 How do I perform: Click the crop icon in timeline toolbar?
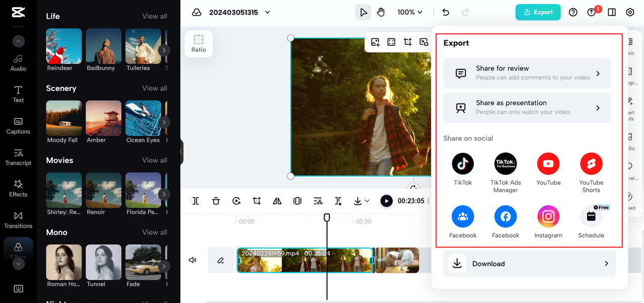[x=257, y=201]
